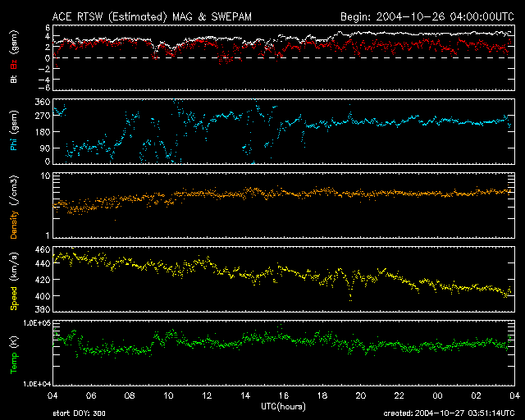Click the '460' tick label on the Speed axis
This screenshot has width=525, height=420.
pyautogui.click(x=43, y=250)
